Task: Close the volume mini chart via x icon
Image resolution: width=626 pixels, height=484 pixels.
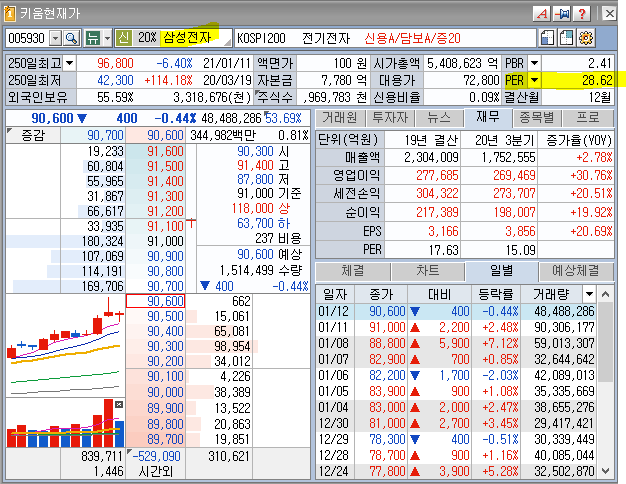Action: click(x=119, y=405)
